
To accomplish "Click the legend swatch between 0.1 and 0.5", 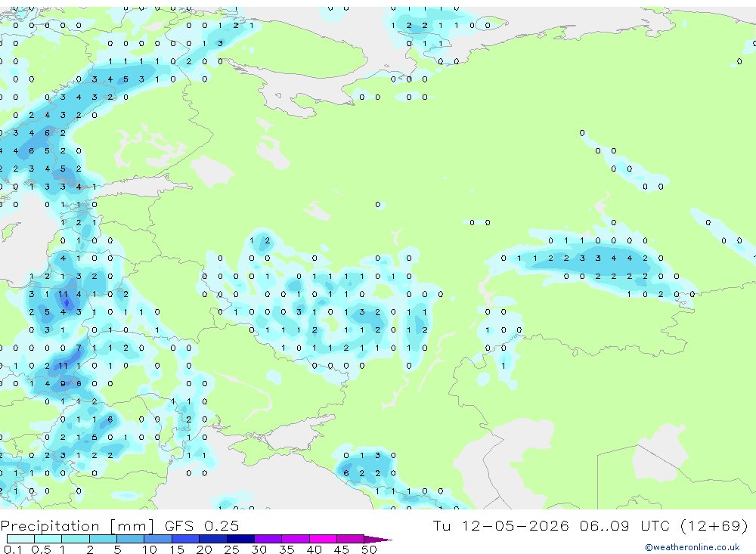I will tap(20, 539).
